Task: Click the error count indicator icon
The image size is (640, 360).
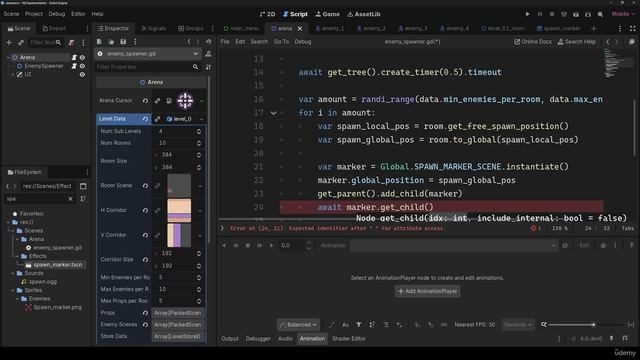Action: 536,229
